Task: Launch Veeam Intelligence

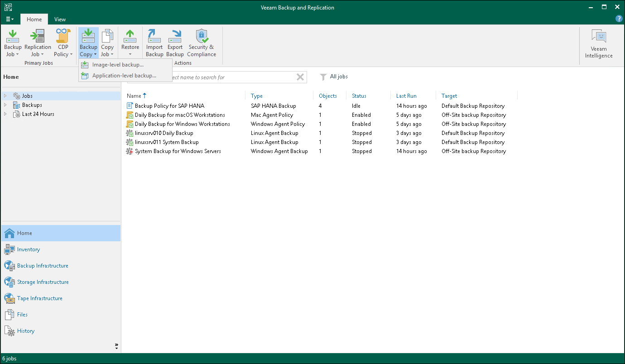Action: coord(598,44)
